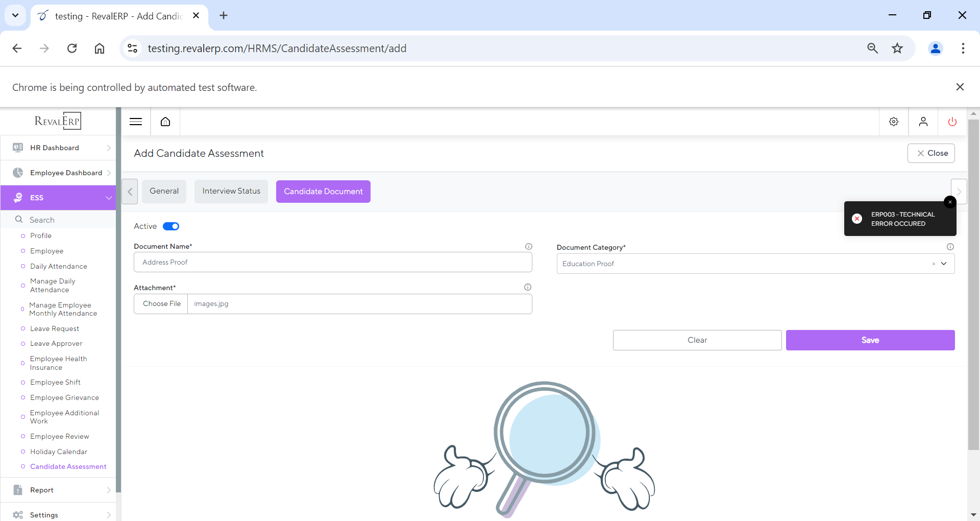Switch to the Interview Status tab
The height and width of the screenshot is (521, 980).
(231, 192)
